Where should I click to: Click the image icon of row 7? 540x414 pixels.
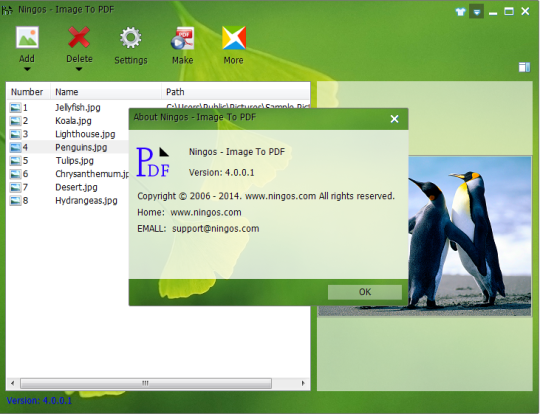point(15,187)
